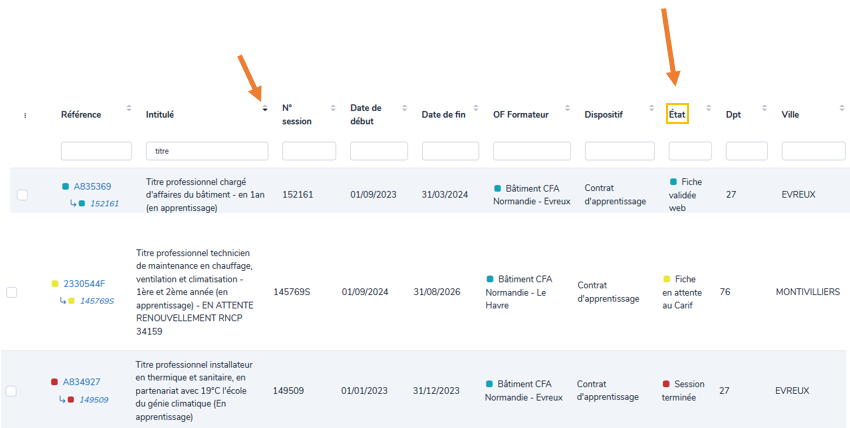Sort by État column arrow
850x428 pixels.
[709, 108]
